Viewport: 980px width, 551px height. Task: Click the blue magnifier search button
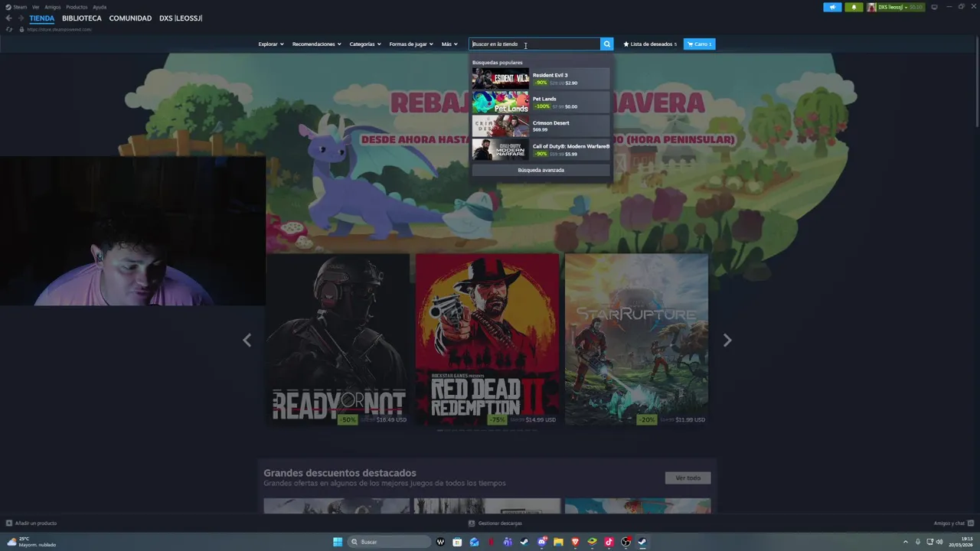607,44
